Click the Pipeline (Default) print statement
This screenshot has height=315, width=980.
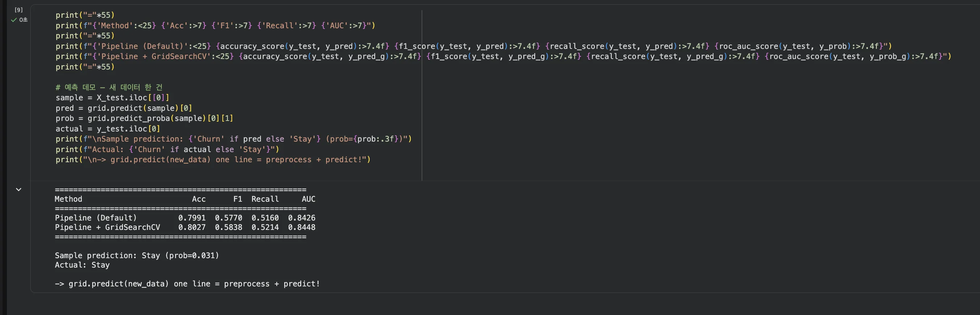pos(473,46)
